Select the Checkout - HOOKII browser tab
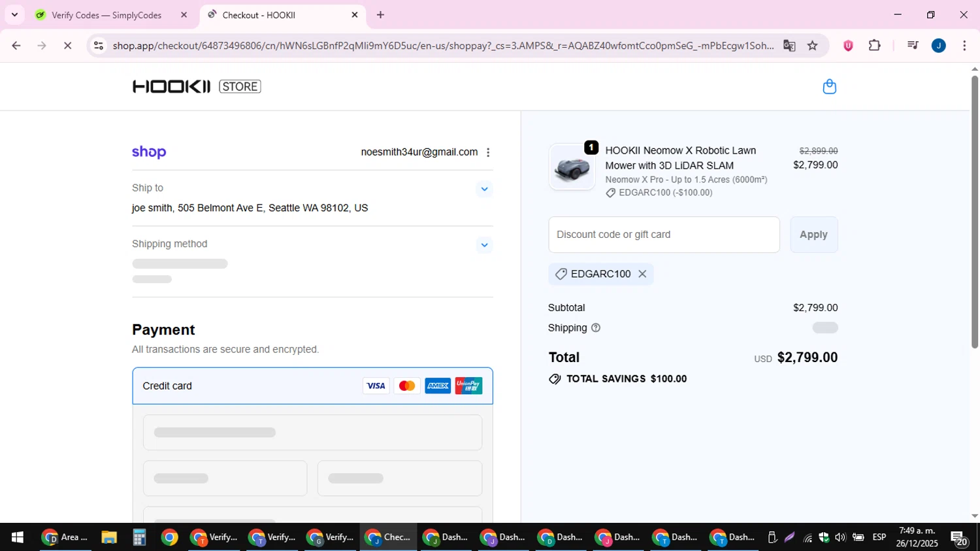980x551 pixels. pyautogui.click(x=259, y=15)
